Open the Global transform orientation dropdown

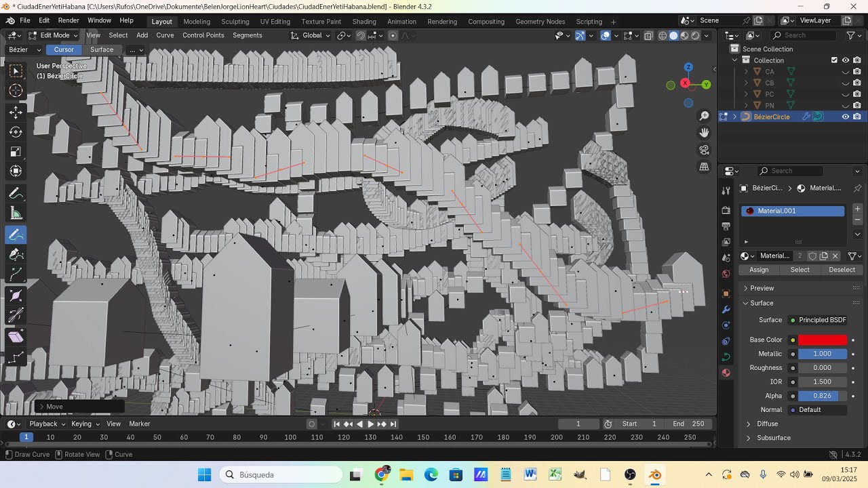point(311,35)
